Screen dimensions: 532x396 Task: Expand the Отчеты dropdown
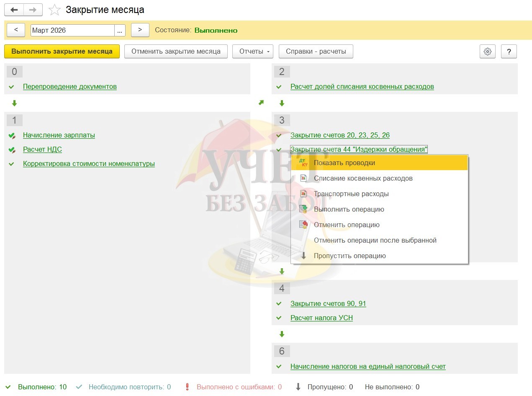pos(253,52)
